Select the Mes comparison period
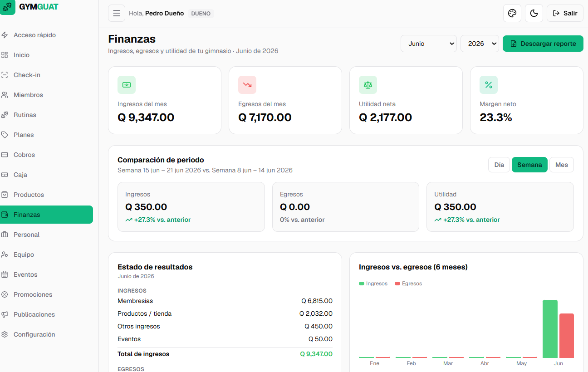This screenshot has height=372, width=588. click(x=562, y=165)
